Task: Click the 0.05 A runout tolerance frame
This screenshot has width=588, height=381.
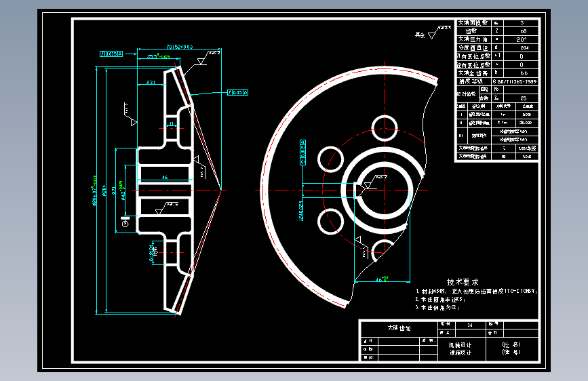Action: (x=237, y=93)
